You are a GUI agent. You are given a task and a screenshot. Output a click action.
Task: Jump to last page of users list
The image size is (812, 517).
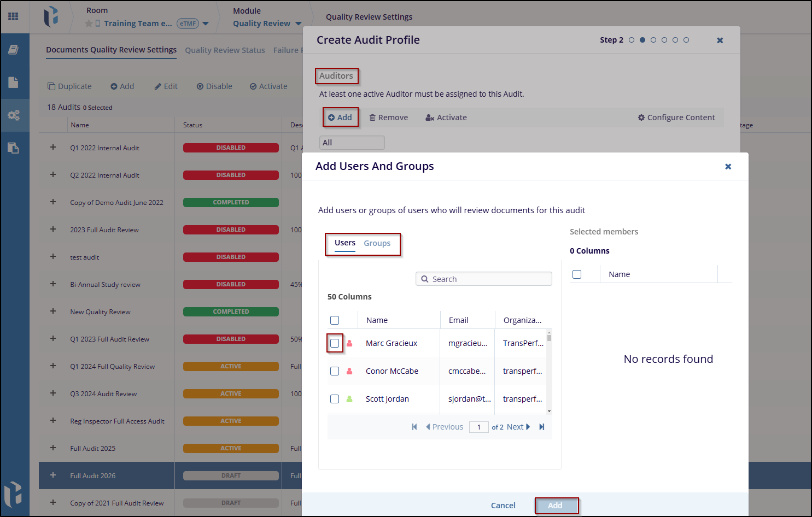(x=542, y=427)
